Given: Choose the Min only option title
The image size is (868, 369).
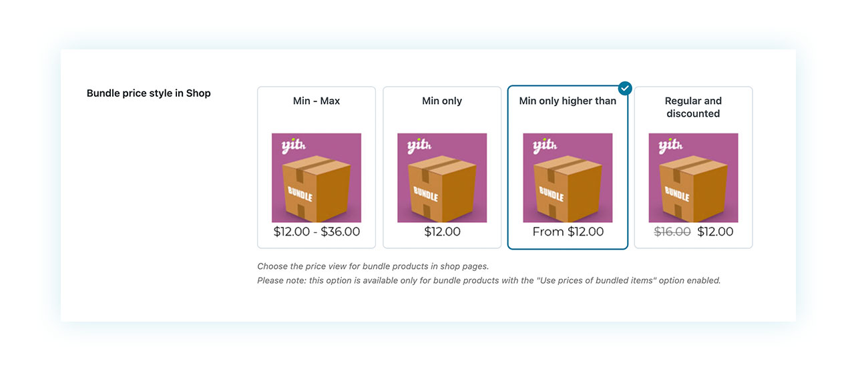Looking at the screenshot, I should click(442, 101).
